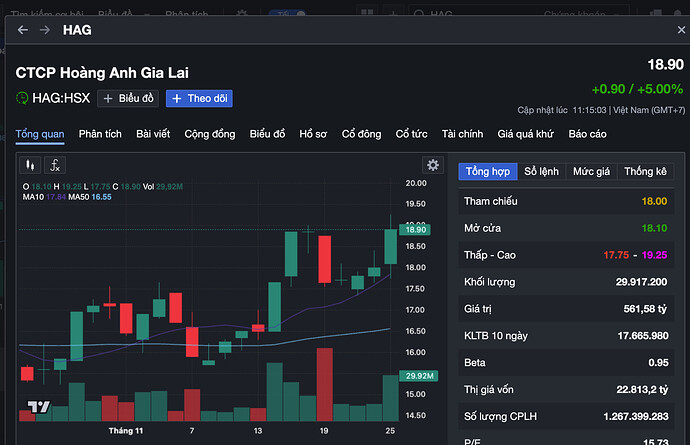690x445 pixels.
Task: Click the 18.90 current price label on axis
Action: tap(413, 229)
